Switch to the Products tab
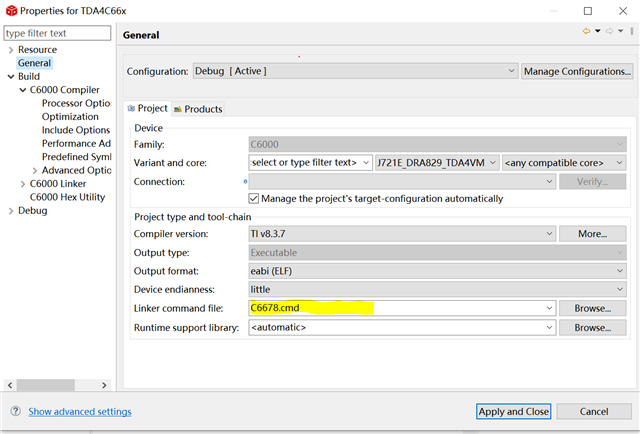The width and height of the screenshot is (640, 434). (198, 109)
